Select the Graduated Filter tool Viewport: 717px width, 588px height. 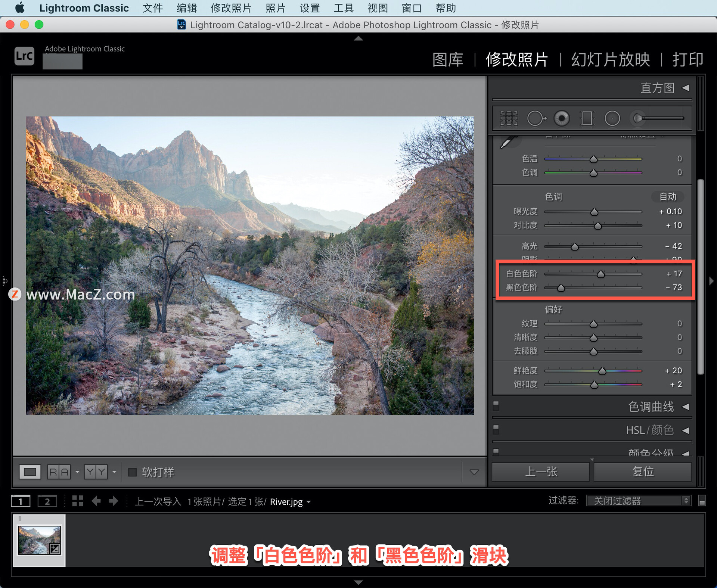[587, 119]
